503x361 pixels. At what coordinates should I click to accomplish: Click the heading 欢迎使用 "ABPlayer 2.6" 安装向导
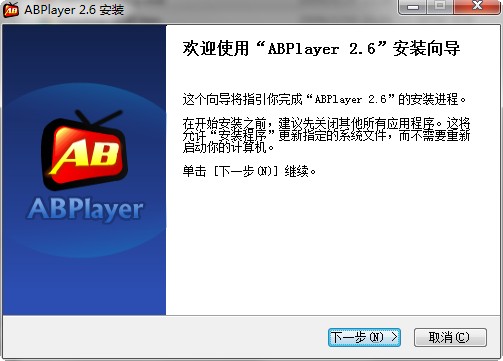coord(321,49)
